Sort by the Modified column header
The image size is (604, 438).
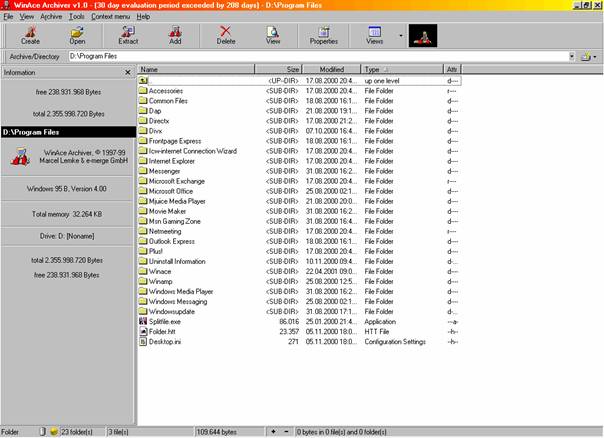(331, 69)
